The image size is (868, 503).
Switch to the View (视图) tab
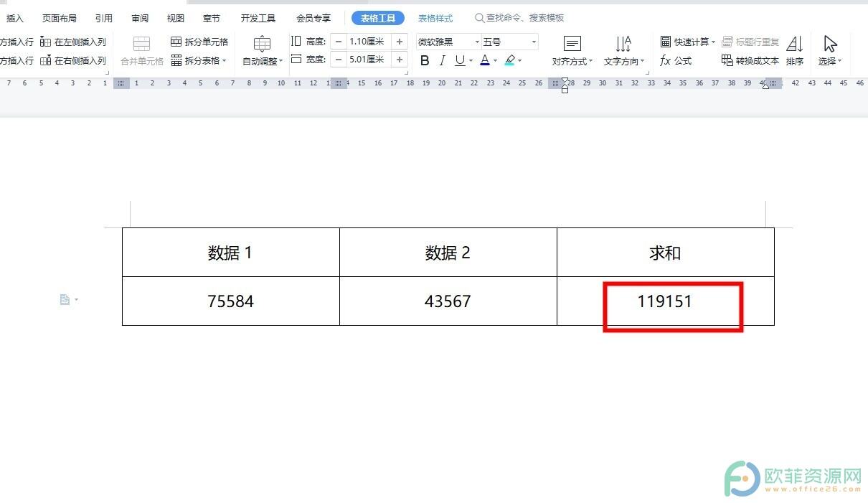click(x=176, y=18)
